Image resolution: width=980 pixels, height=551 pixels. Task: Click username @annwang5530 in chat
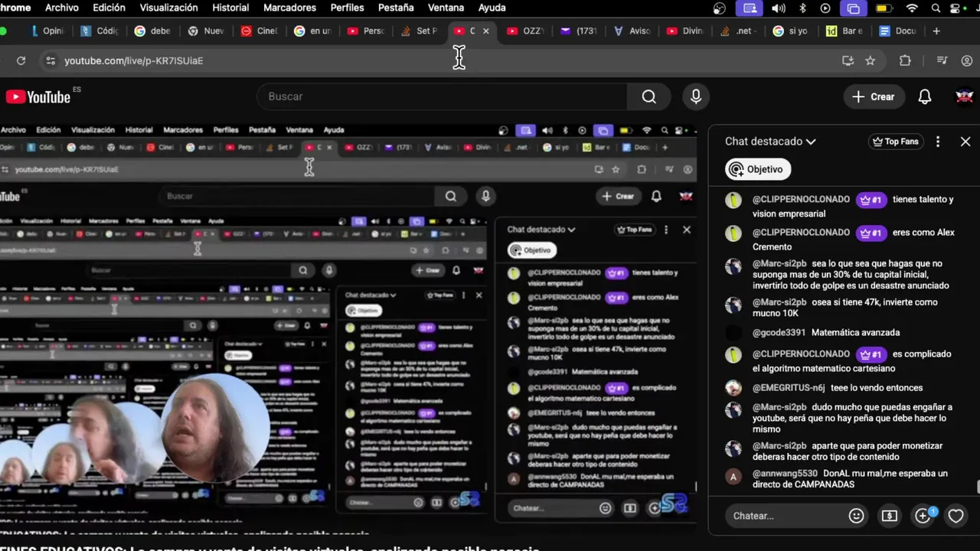click(x=785, y=474)
